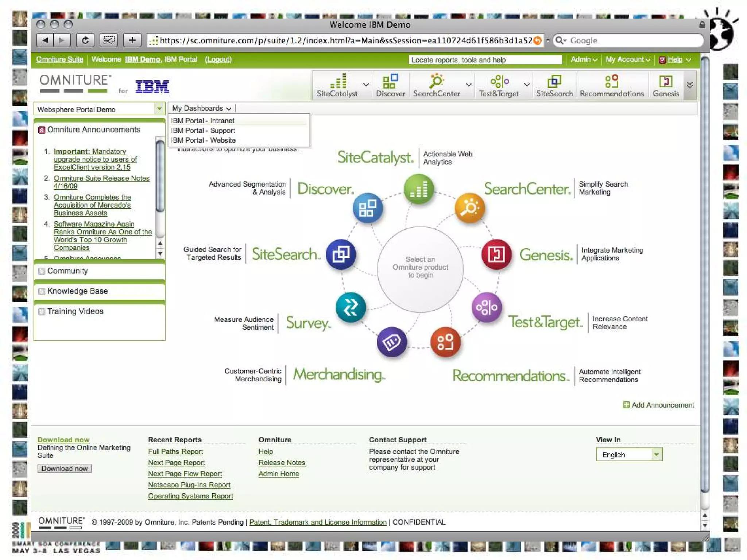Open Recommendations from the top product toolbar
This screenshot has height=560, width=747.
coord(612,85)
